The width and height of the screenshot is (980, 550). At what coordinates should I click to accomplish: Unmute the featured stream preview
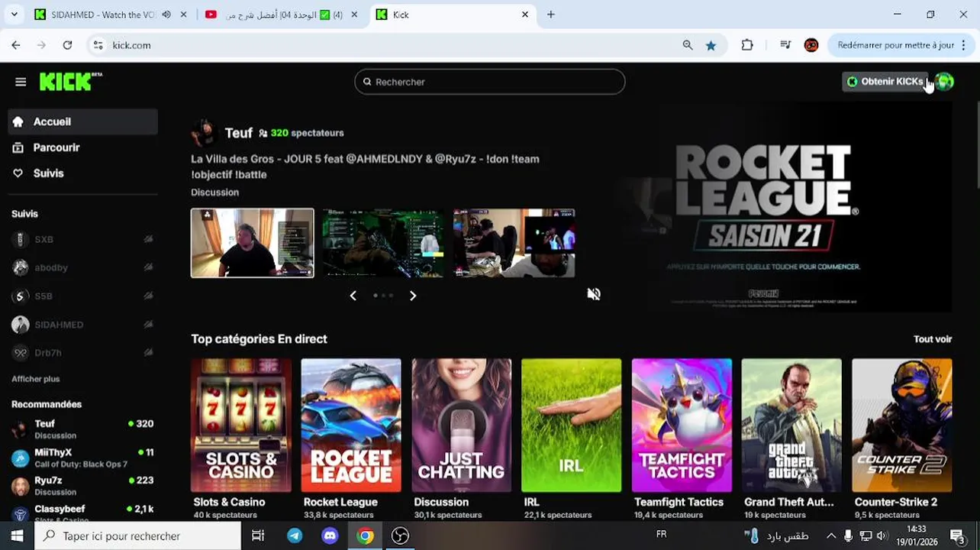[x=594, y=294]
